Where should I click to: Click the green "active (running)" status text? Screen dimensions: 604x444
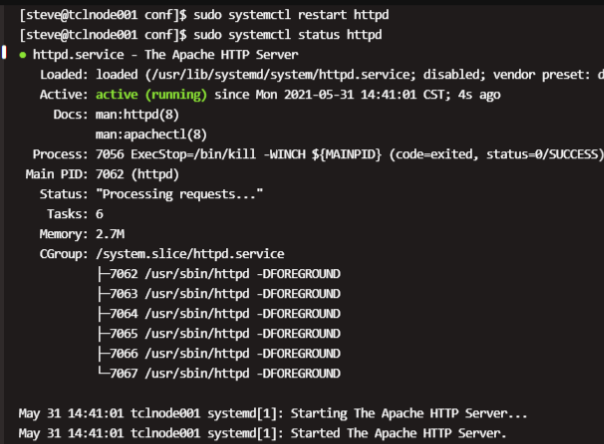point(153,95)
